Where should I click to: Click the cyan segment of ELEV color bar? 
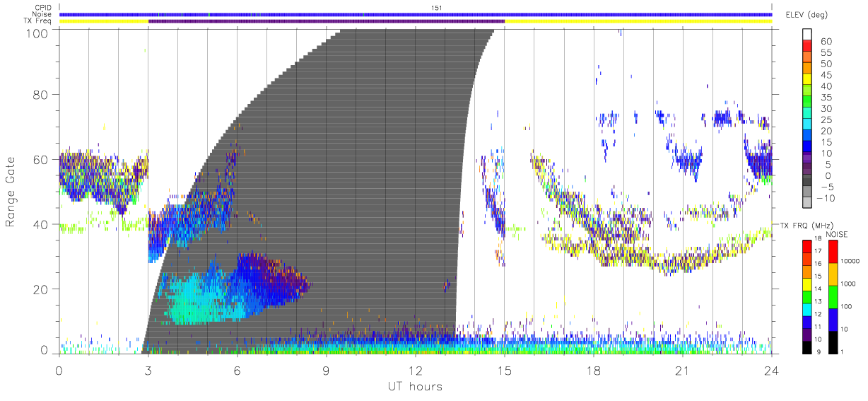807,124
